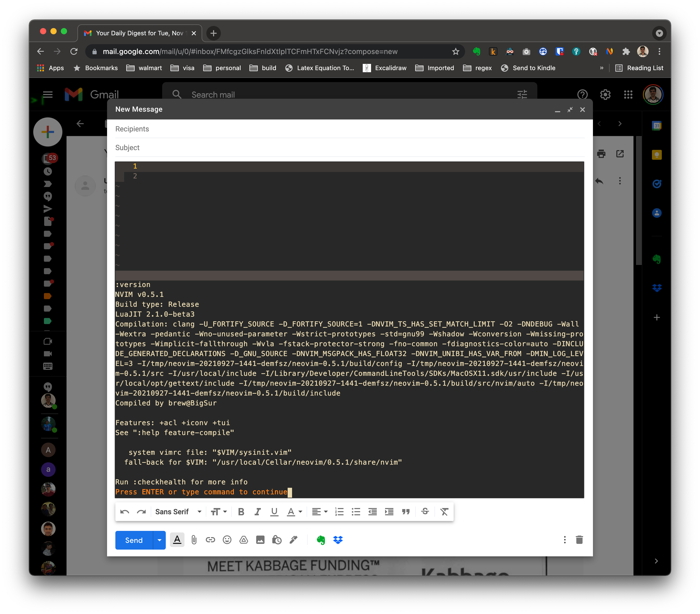Click the insert signature pen icon
The width and height of the screenshot is (700, 614).
(x=294, y=540)
